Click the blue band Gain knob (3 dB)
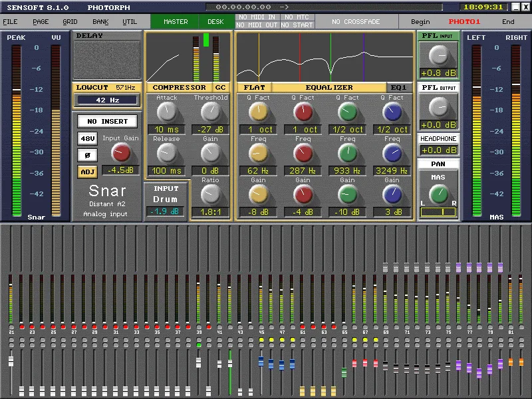Image resolution: width=532 pixels, height=399 pixels. [x=392, y=194]
